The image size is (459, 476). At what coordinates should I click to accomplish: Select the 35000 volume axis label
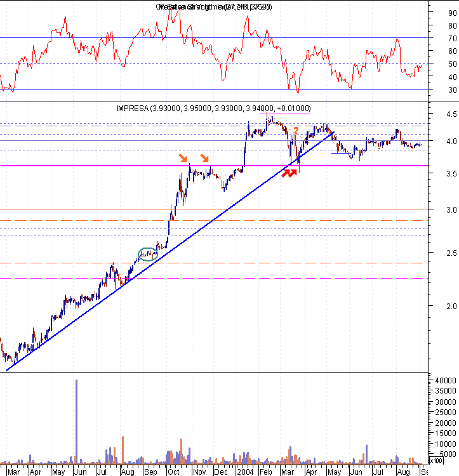pos(445,391)
